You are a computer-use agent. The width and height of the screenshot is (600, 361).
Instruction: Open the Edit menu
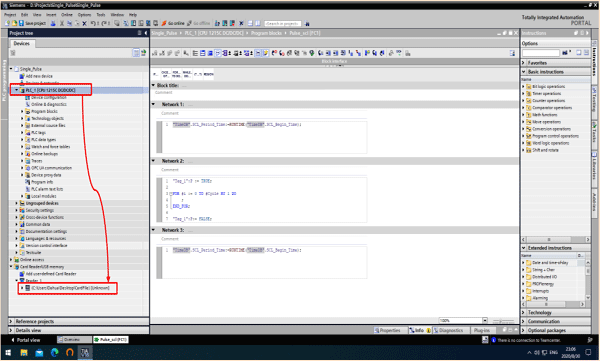pos(24,15)
